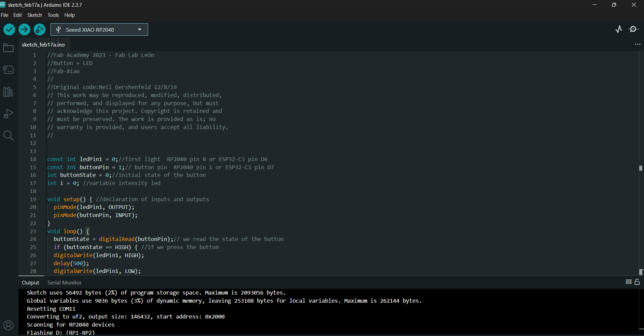Open the Boards Manager panel
644x336 pixels.
click(x=8, y=70)
